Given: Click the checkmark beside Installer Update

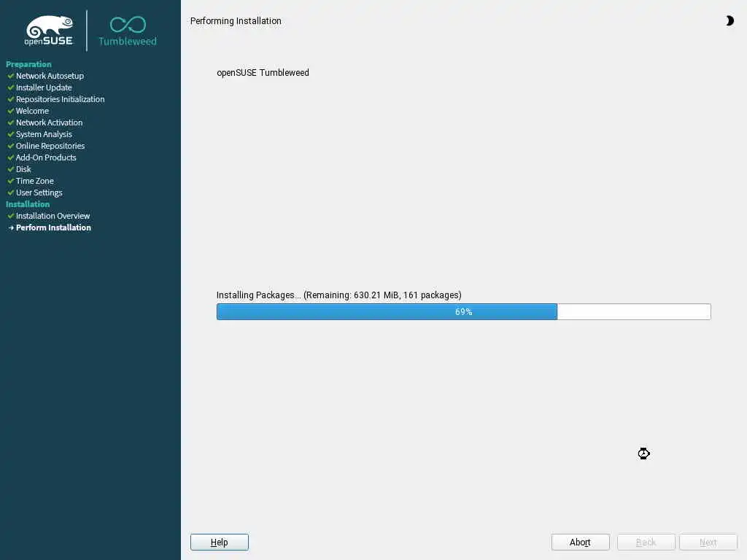Looking at the screenshot, I should [x=10, y=87].
